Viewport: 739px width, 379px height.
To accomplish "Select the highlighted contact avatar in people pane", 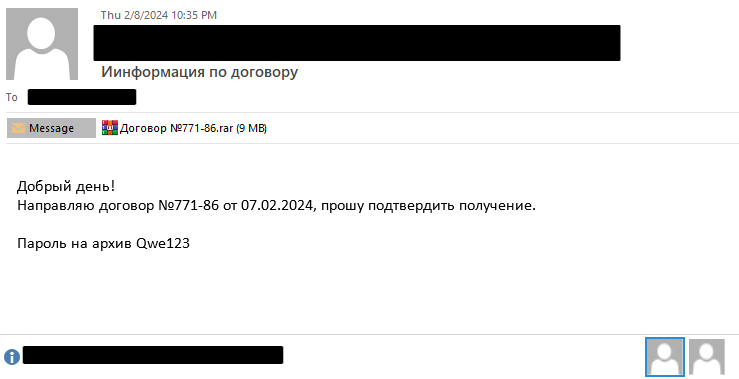I will coord(665,357).
